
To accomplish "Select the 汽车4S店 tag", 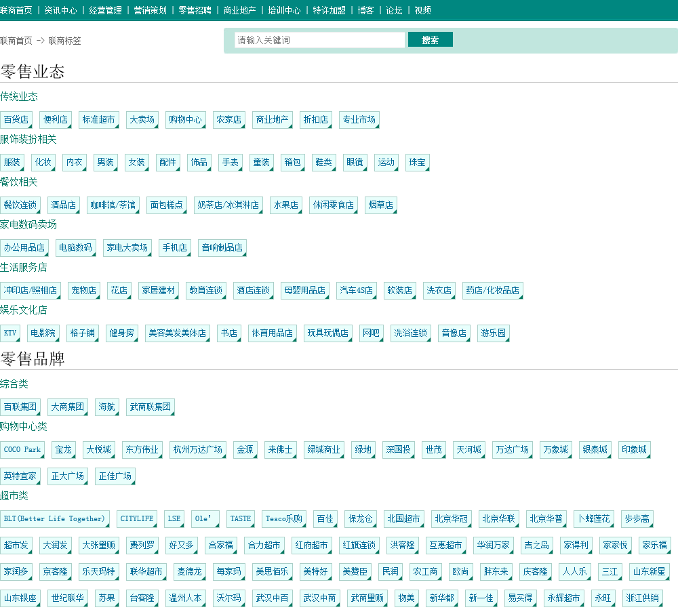I will point(357,291).
